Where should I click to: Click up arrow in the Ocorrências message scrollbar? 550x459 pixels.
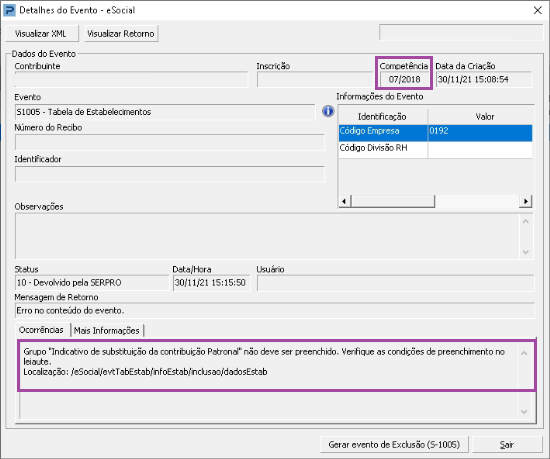[524, 353]
